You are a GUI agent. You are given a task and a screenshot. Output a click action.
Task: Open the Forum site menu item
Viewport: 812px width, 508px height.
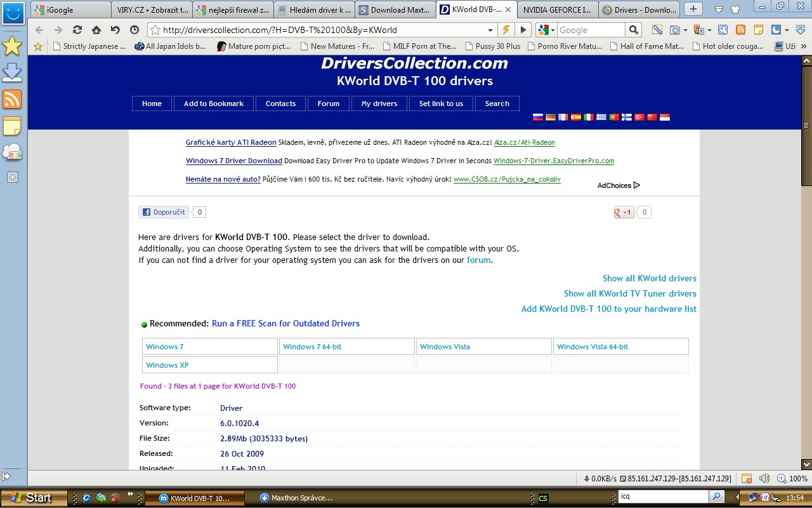[x=329, y=104]
